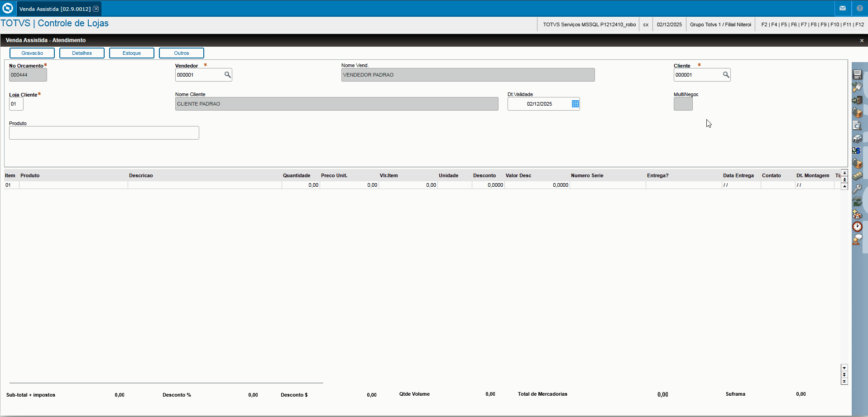868x417 pixels.
Task: Click the MultiNegoc field box
Action: coord(683,104)
